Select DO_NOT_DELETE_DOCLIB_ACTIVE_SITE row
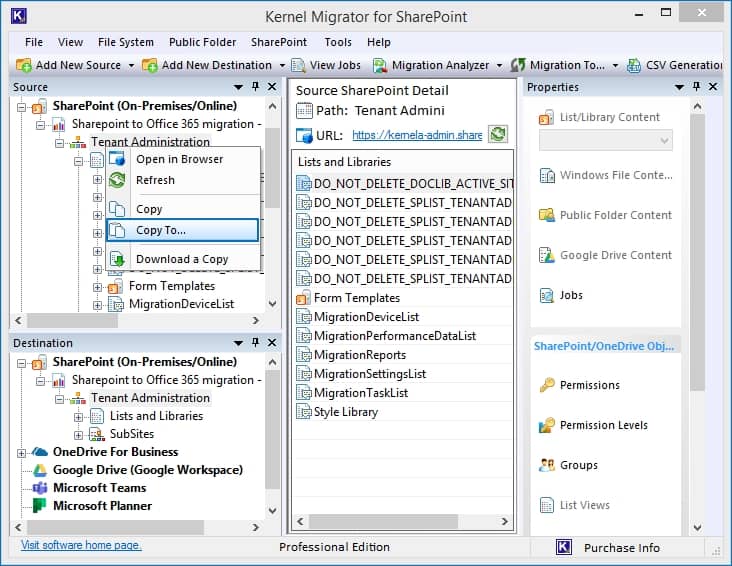 point(404,184)
